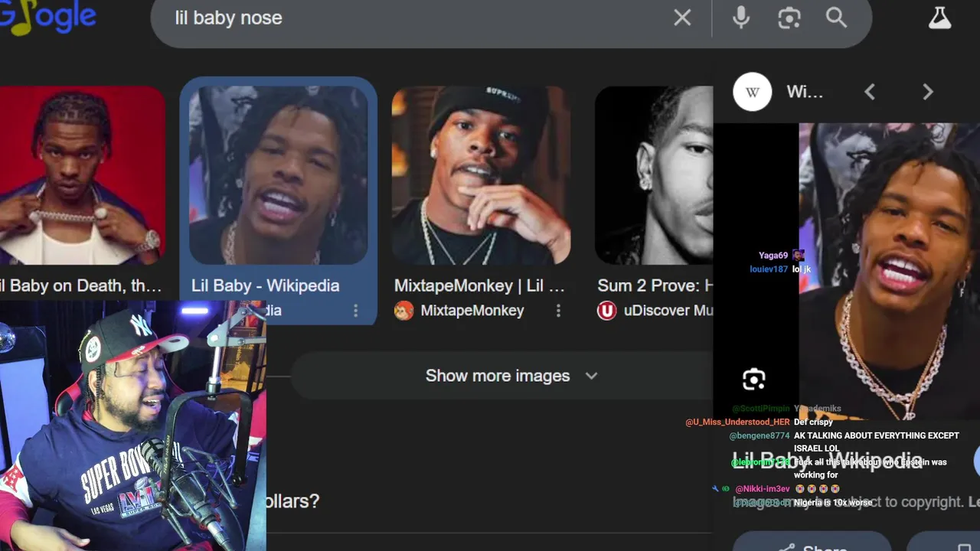Click the Wikipedia W logo in preview panel
Image resolution: width=980 pixels, height=551 pixels.
click(x=753, y=92)
